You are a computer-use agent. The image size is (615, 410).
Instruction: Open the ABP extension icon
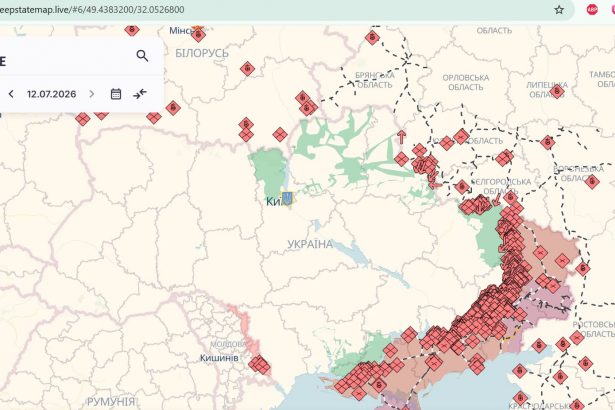592,9
